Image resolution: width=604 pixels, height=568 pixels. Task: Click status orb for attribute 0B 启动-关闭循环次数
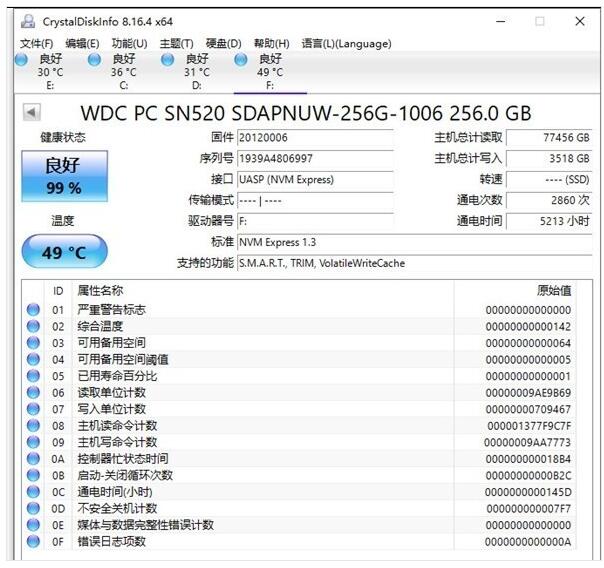point(34,475)
